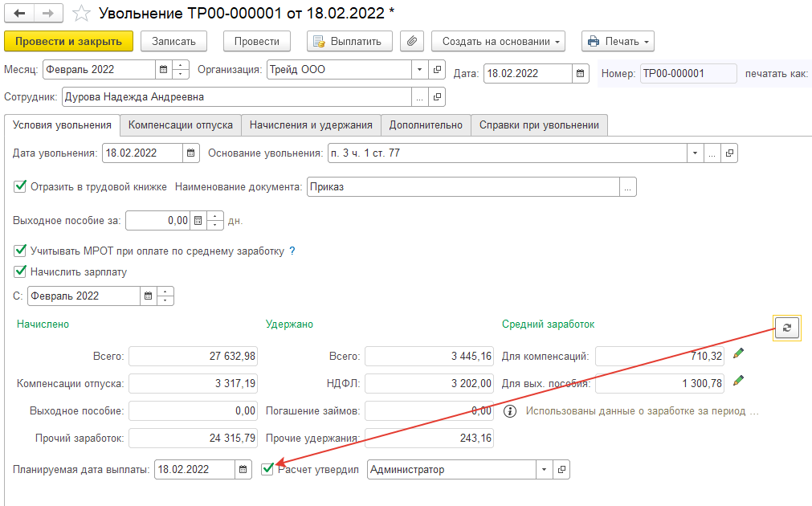812x506 pixels.
Task: Click the Удержано Всего value 3 445,16
Action: point(429,357)
